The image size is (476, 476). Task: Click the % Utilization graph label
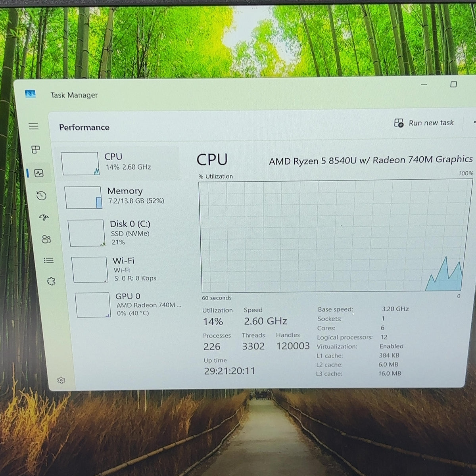[x=216, y=177]
